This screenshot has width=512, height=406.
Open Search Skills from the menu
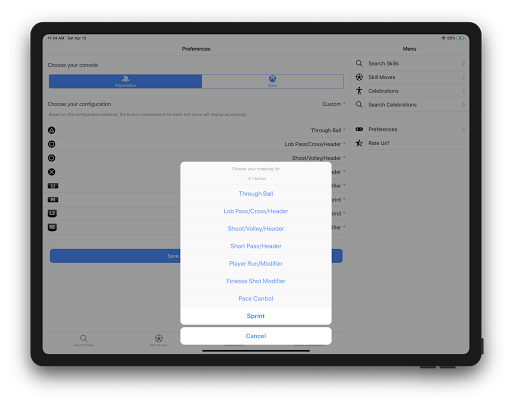(x=410, y=63)
